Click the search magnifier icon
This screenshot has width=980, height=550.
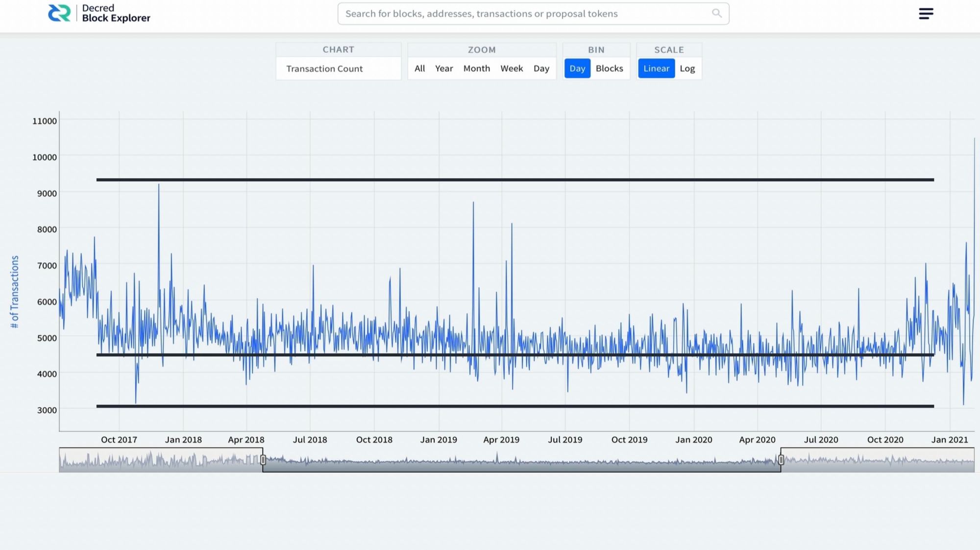pyautogui.click(x=717, y=13)
